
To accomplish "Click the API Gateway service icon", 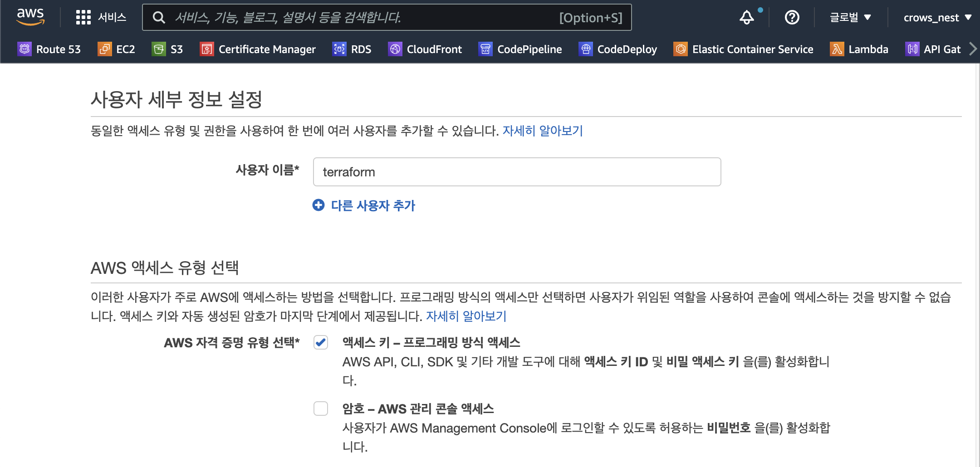I will tap(912, 49).
